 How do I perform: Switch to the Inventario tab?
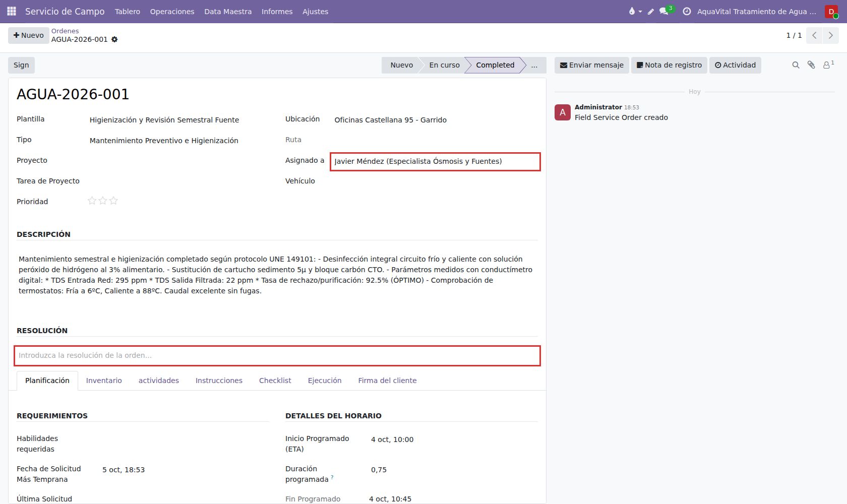(x=104, y=381)
